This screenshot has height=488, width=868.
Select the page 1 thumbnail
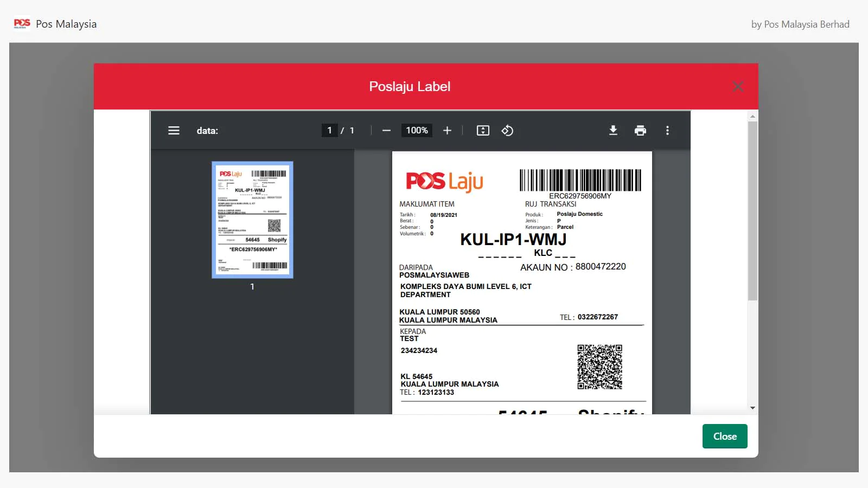252,220
